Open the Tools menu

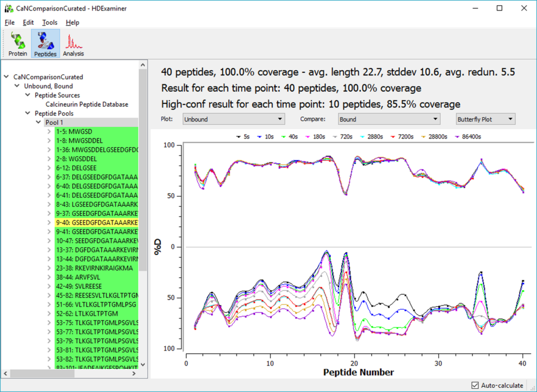click(x=50, y=22)
